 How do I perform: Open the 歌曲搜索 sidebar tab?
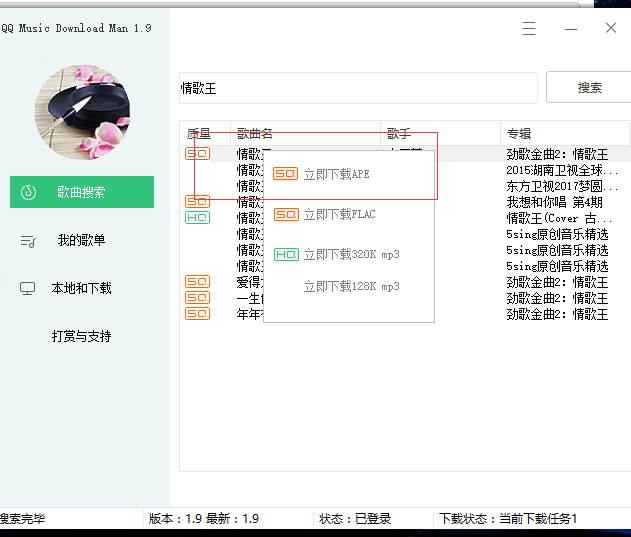pos(82,192)
